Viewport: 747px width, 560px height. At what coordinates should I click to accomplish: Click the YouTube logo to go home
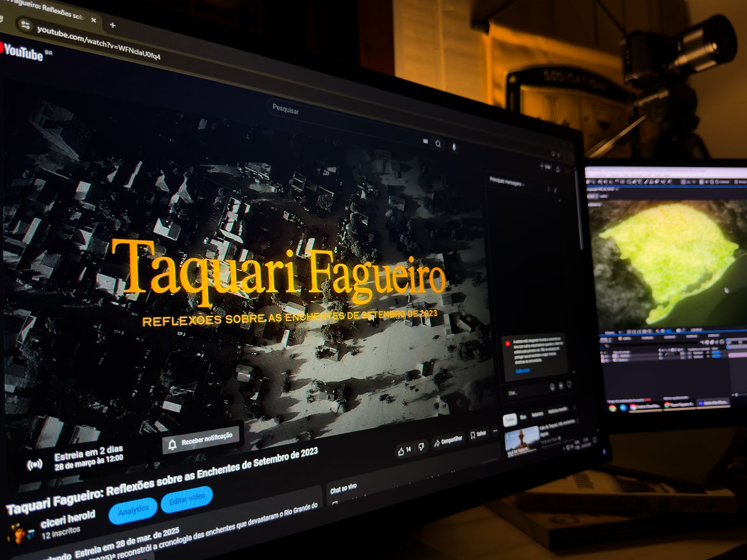pyautogui.click(x=22, y=52)
